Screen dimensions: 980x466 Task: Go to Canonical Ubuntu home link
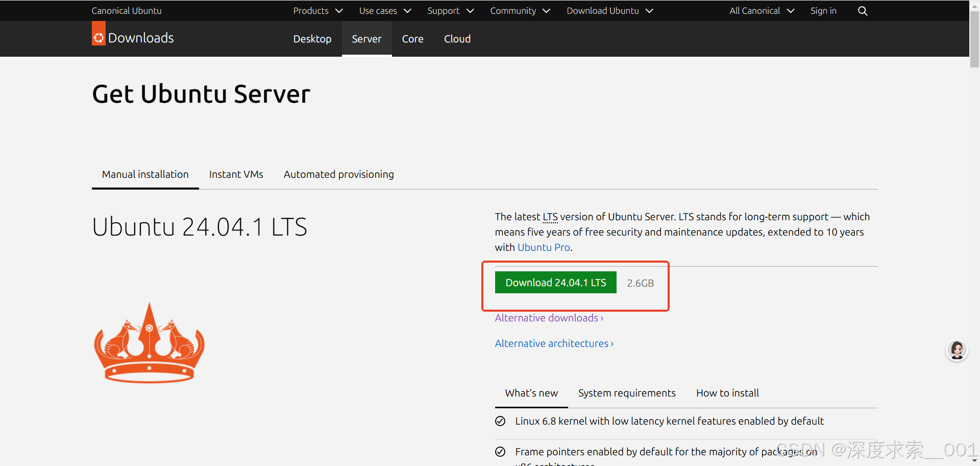[127, 11]
